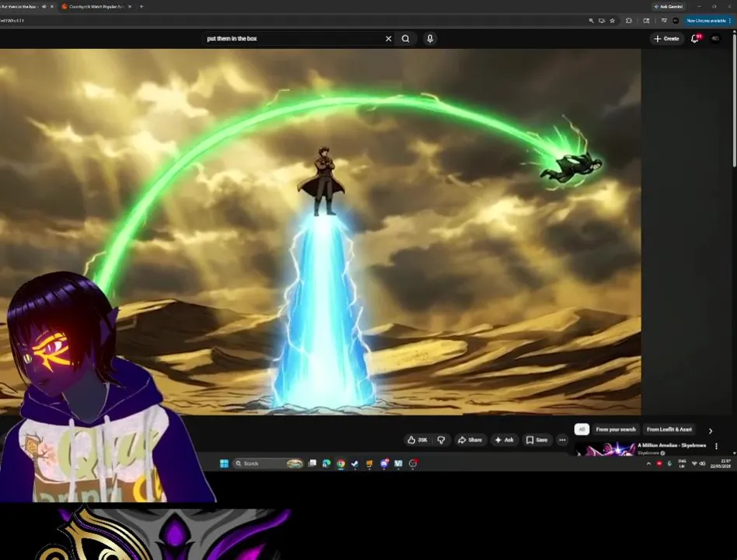This screenshot has height=560, width=737.
Task: Open Task View on the taskbar
Action: 312,464
